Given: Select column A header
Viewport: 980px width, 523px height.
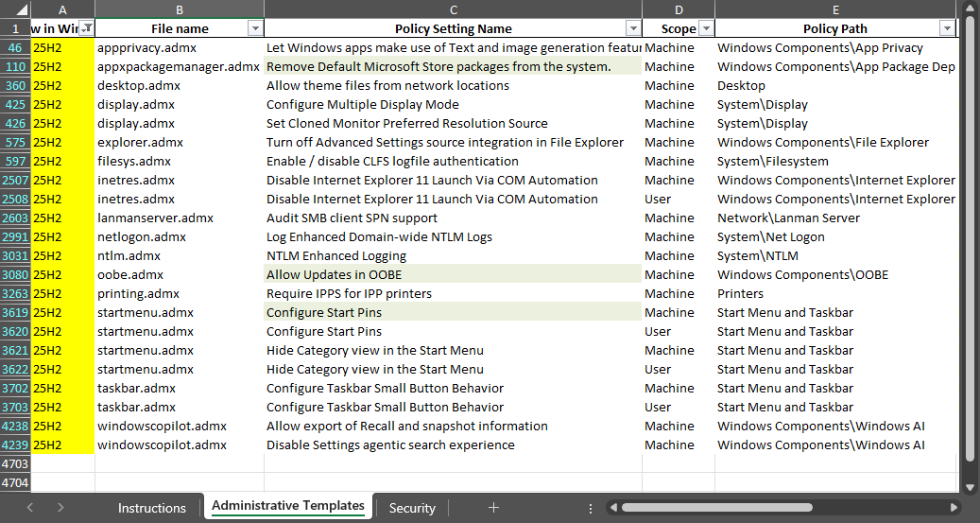Looking at the screenshot, I should [62, 9].
